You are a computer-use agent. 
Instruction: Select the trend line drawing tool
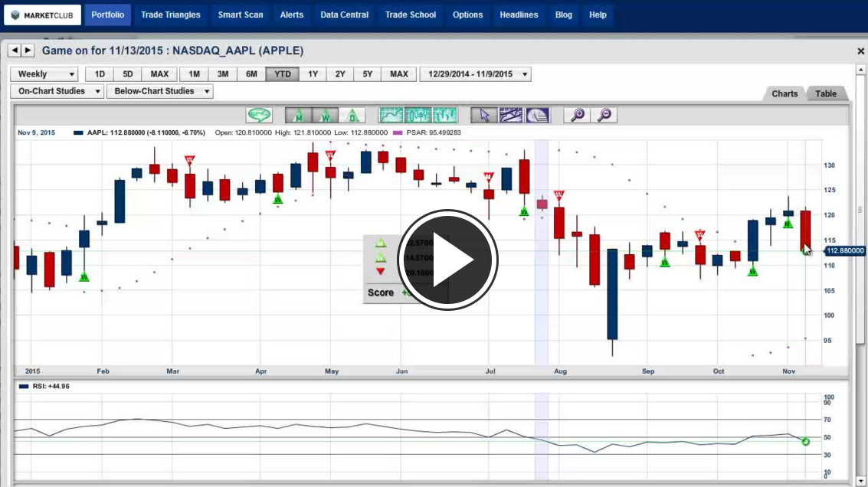[x=510, y=115]
